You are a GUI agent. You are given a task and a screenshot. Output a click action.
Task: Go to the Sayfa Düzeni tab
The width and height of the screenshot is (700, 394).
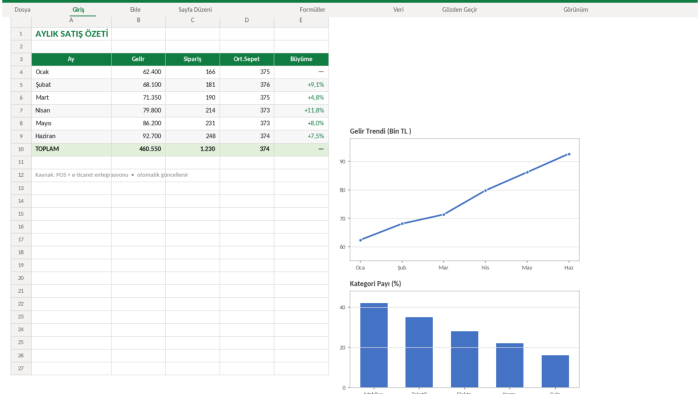tap(195, 9)
